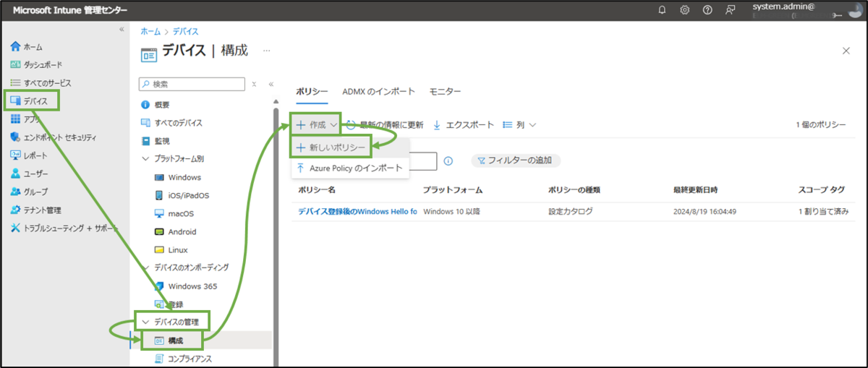Viewport: 868px width, 368px height.
Task: Open 概要 in device menu
Action: [x=154, y=105]
